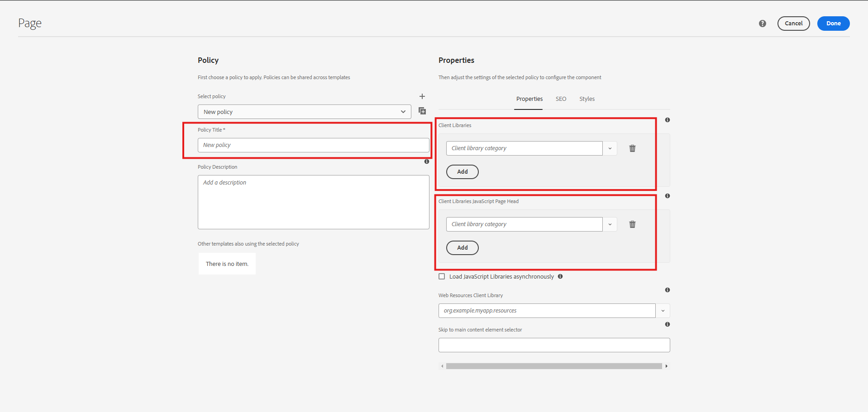This screenshot has width=868, height=412.
Task: Expand the Web Resources Client Library dropdown
Action: [x=663, y=311]
